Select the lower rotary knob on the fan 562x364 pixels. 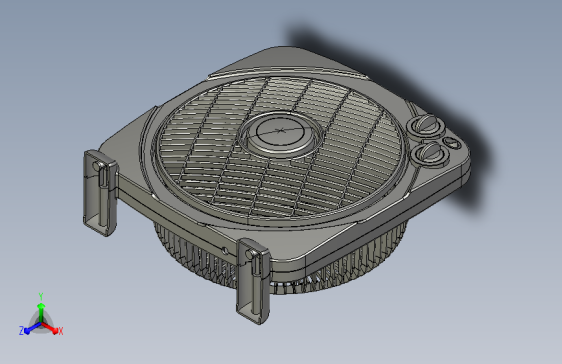[x=431, y=153]
